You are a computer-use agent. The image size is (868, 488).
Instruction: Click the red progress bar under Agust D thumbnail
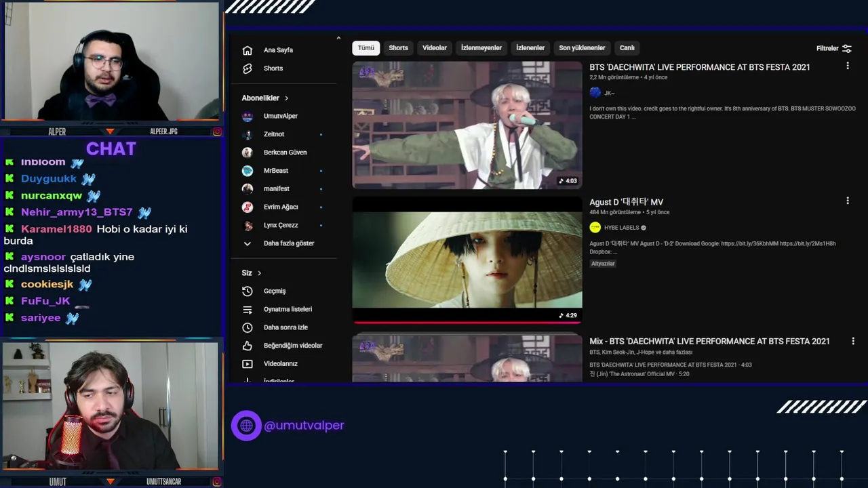click(467, 323)
